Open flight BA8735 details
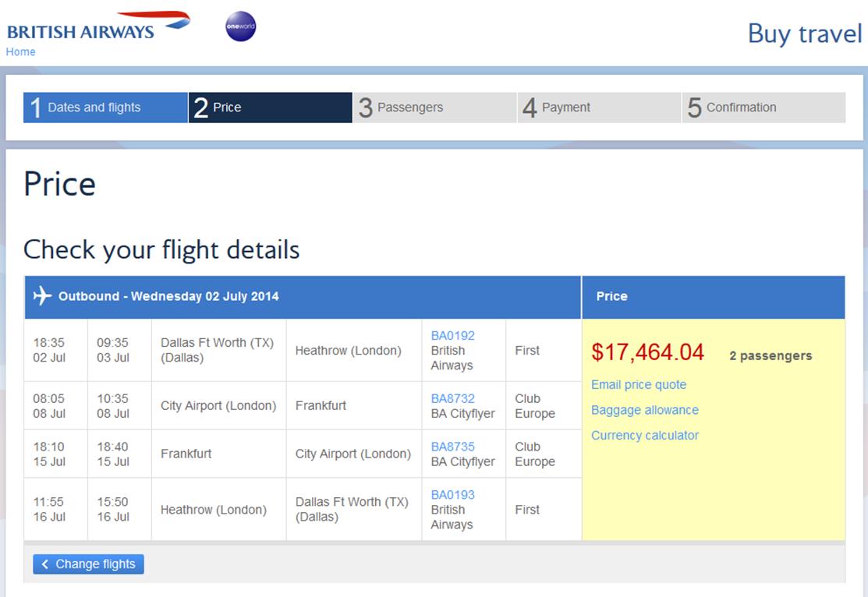 pyautogui.click(x=452, y=447)
